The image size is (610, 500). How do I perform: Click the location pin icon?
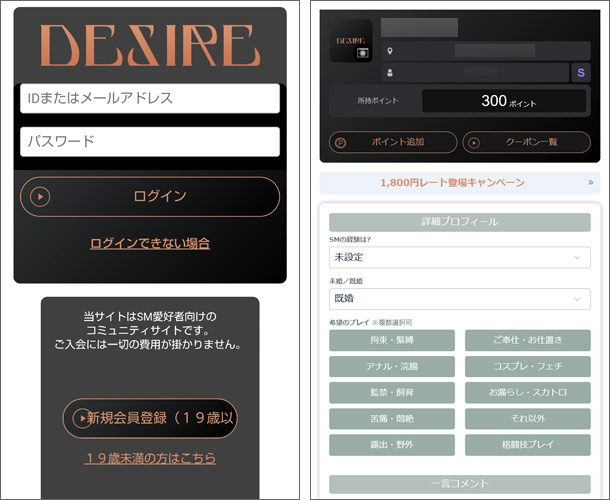pos(389,51)
